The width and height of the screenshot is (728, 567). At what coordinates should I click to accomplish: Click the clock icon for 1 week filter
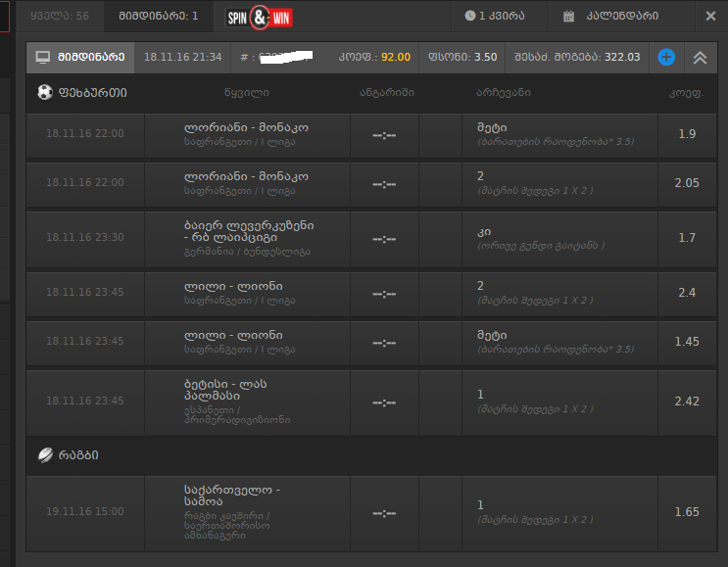coord(470,16)
